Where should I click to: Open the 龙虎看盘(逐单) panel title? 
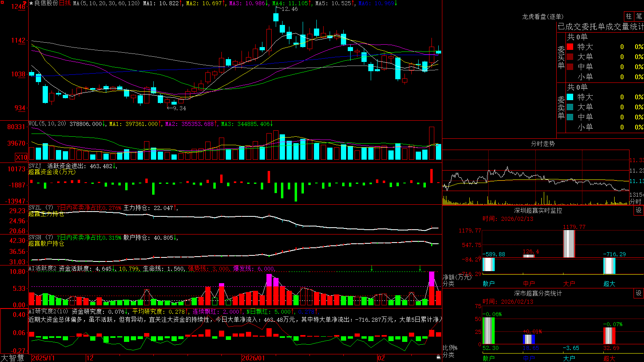click(x=543, y=16)
